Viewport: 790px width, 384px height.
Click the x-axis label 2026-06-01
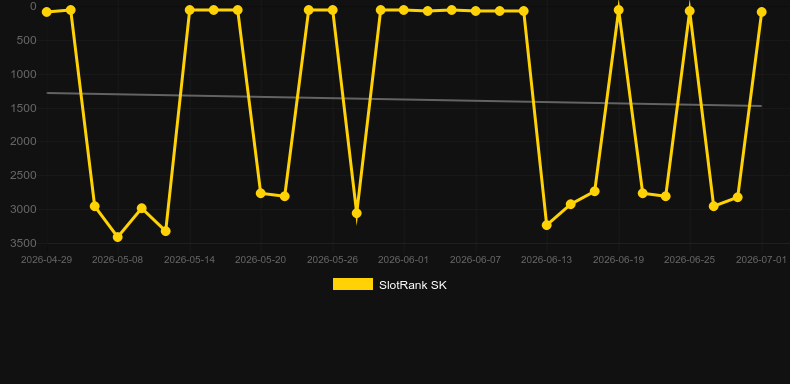(404, 260)
